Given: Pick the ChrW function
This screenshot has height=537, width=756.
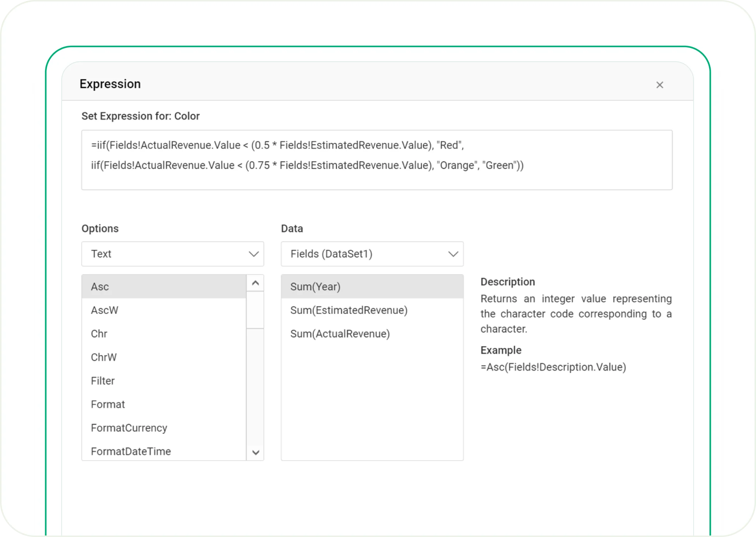Looking at the screenshot, I should click(104, 357).
